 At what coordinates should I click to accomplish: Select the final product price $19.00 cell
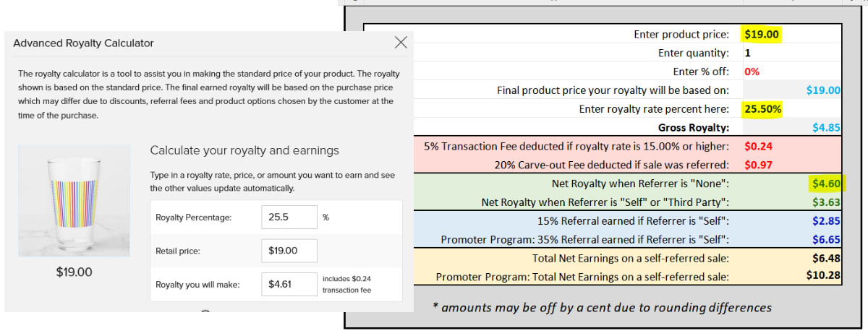pyautogui.click(x=823, y=90)
